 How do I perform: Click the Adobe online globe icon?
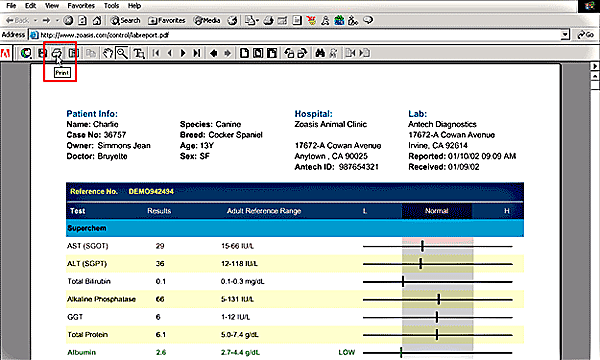pos(26,53)
